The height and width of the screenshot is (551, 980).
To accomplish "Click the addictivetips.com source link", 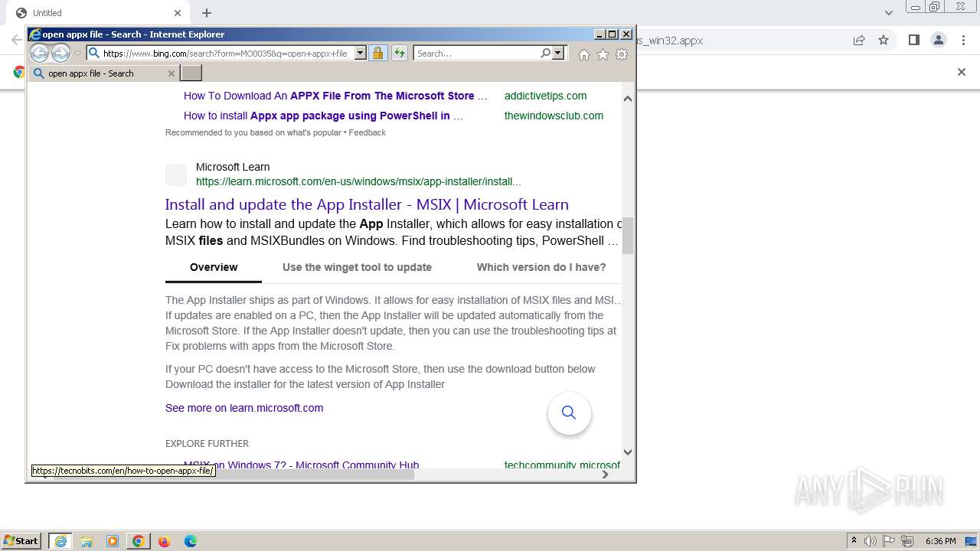I will tap(545, 96).
